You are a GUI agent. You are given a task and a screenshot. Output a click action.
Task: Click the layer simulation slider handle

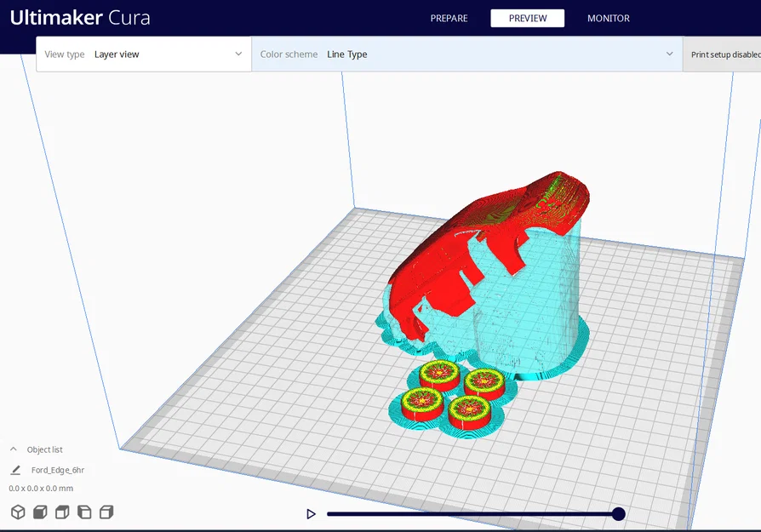(x=618, y=513)
